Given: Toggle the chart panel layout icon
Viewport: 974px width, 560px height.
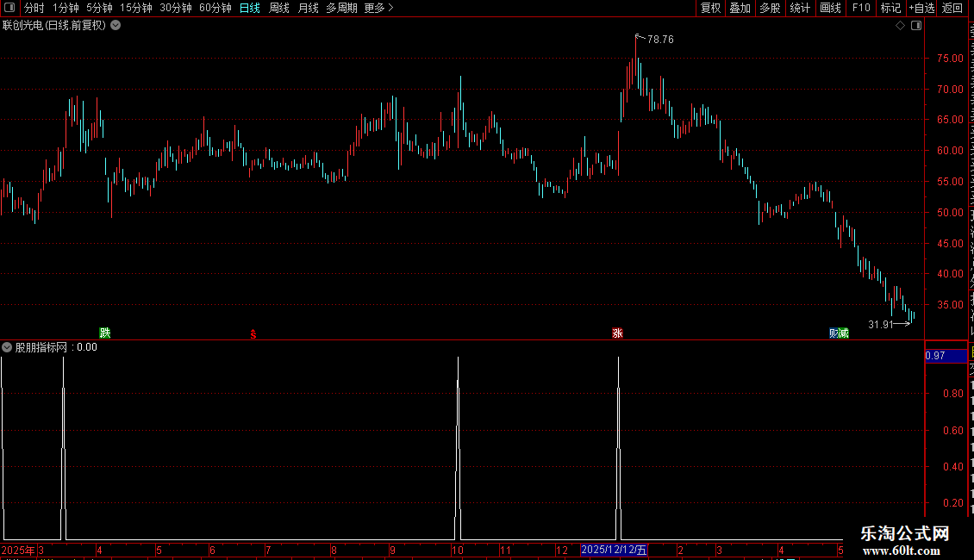Looking at the screenshot, I should pyautogui.click(x=916, y=26).
